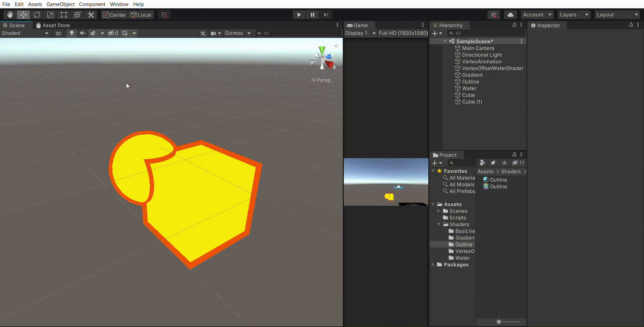The height and width of the screenshot is (327, 644).
Task: Open Hierarchy panel options menu
Action: pos(521,25)
